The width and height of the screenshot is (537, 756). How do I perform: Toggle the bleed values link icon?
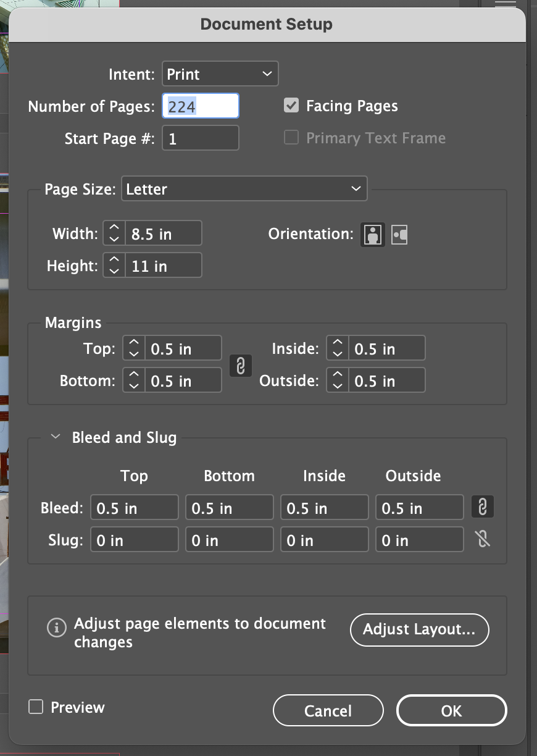tap(483, 506)
